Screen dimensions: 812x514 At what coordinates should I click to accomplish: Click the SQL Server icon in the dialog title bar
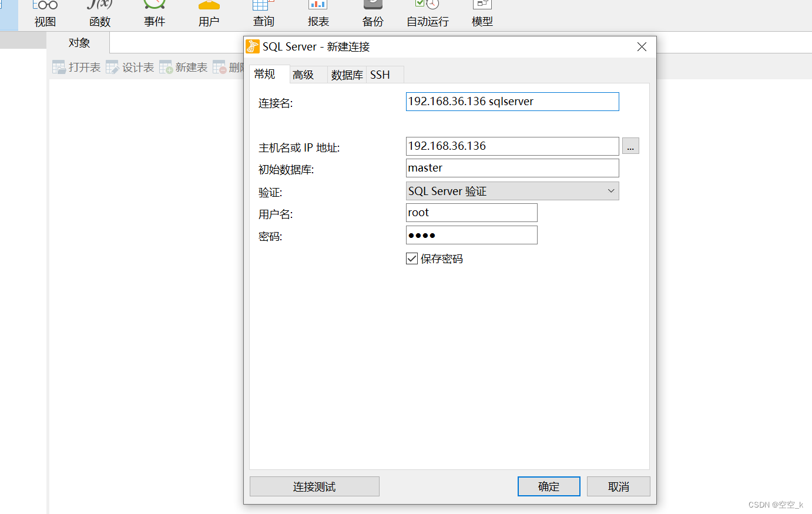tap(253, 46)
